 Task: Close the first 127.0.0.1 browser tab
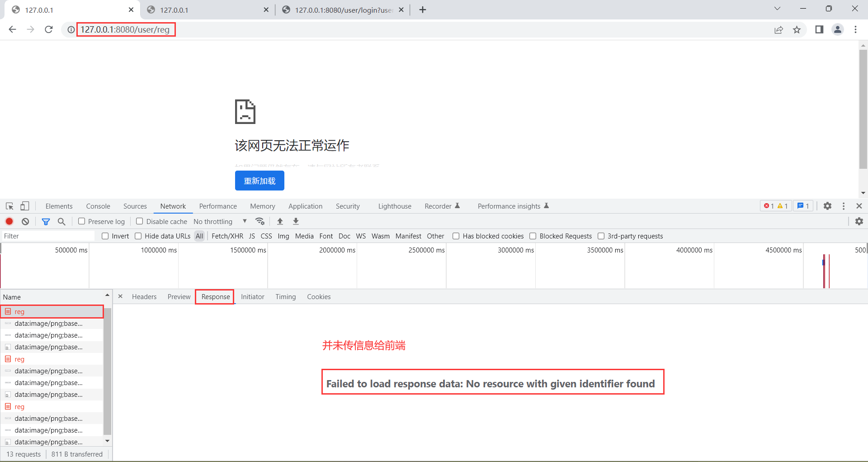coord(131,10)
